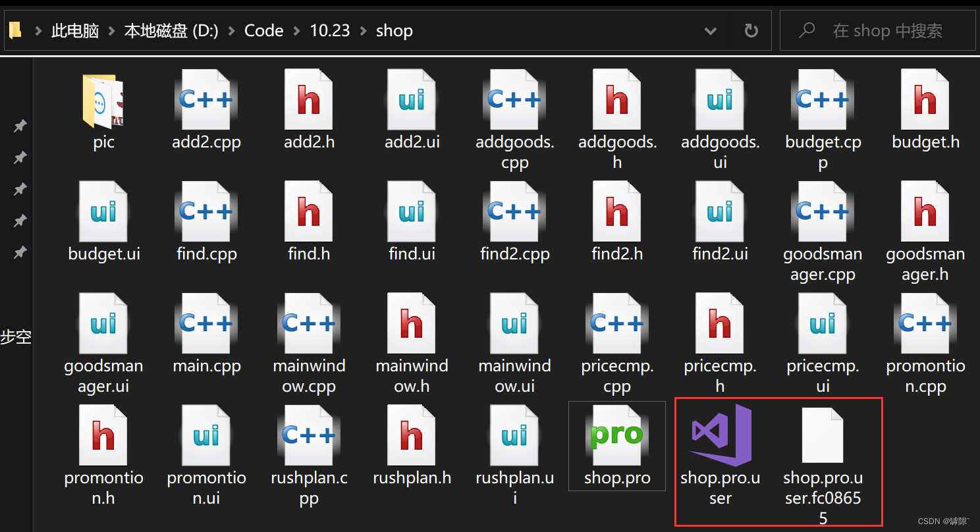Viewport: 980px width, 532px height.
Task: Open the address bar history dropdown
Action: click(711, 31)
